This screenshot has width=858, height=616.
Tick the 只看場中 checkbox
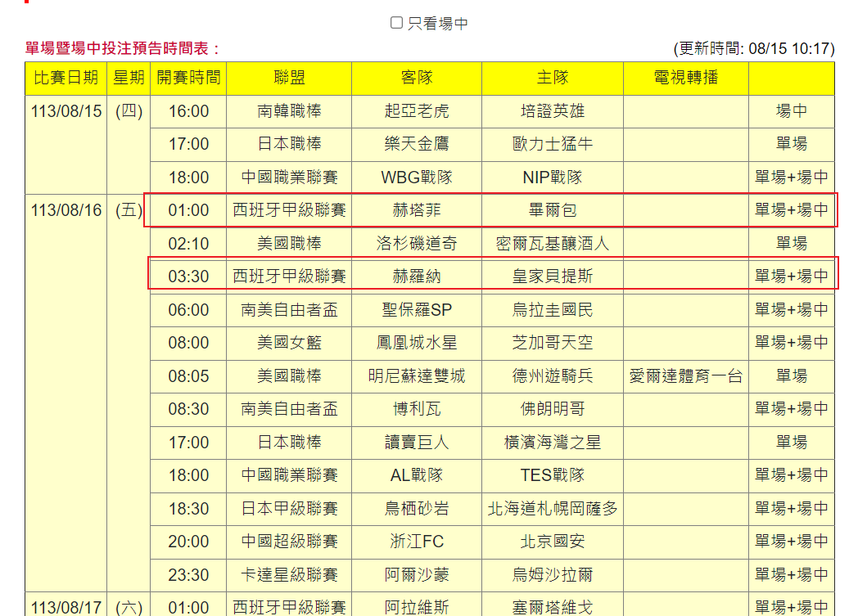397,22
